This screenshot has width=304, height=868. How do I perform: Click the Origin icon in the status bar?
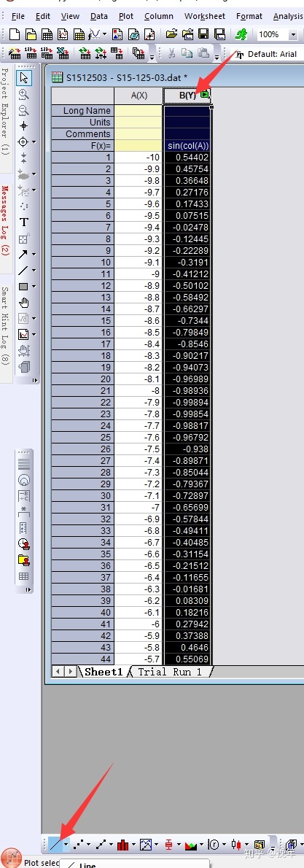12,859
